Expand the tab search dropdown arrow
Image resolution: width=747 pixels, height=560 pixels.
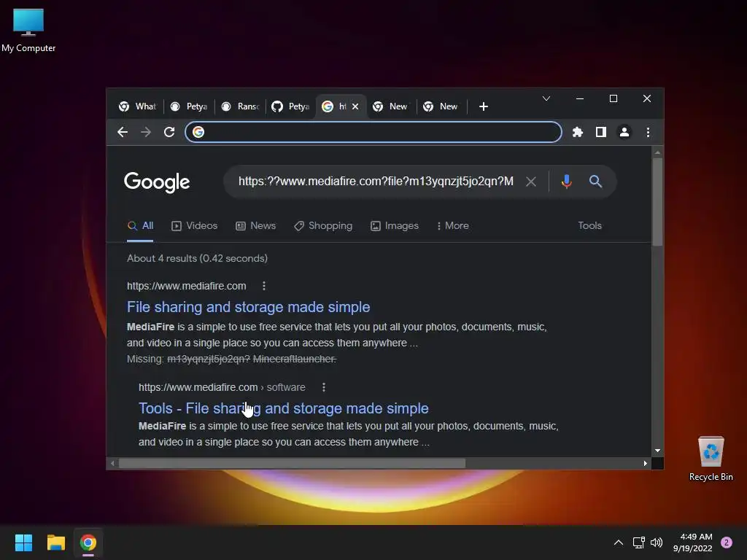546,98
